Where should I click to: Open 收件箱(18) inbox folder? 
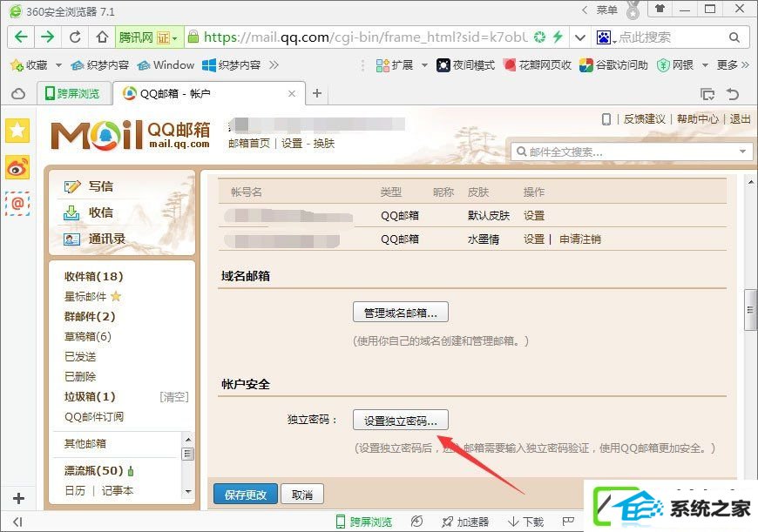[94, 276]
